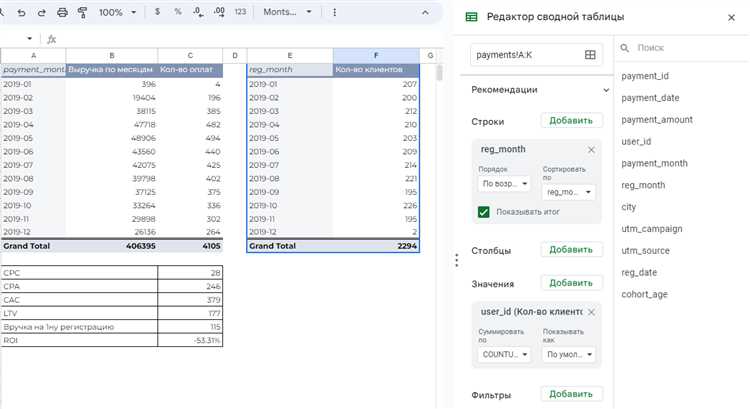Click the Print icon
The width and height of the screenshot is (750, 409).
click(62, 12)
